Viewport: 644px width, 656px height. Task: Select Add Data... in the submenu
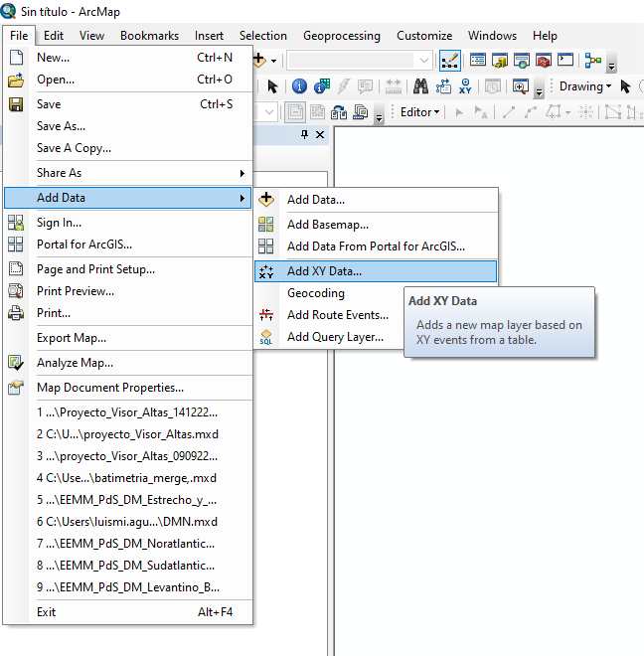[376, 200]
